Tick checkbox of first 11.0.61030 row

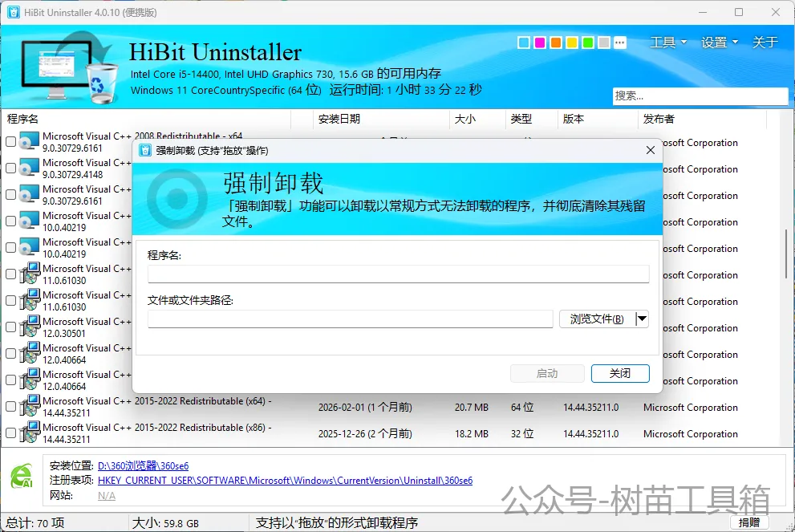click(x=10, y=274)
